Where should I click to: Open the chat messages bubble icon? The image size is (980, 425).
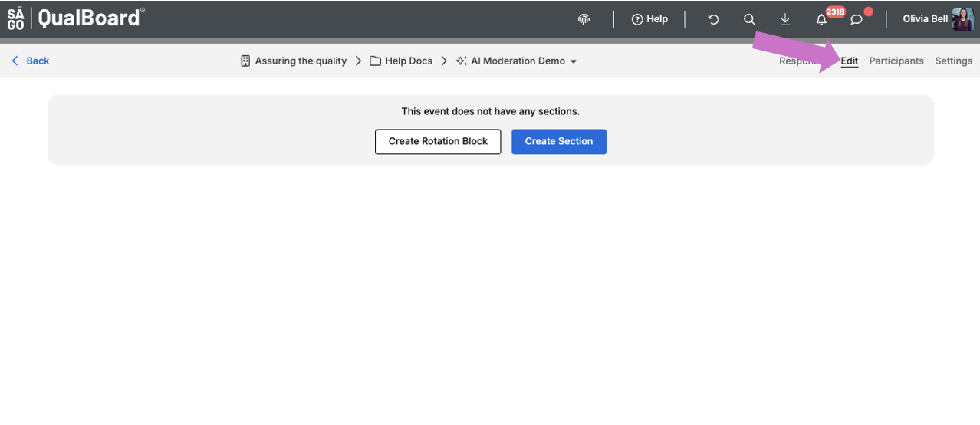click(857, 19)
